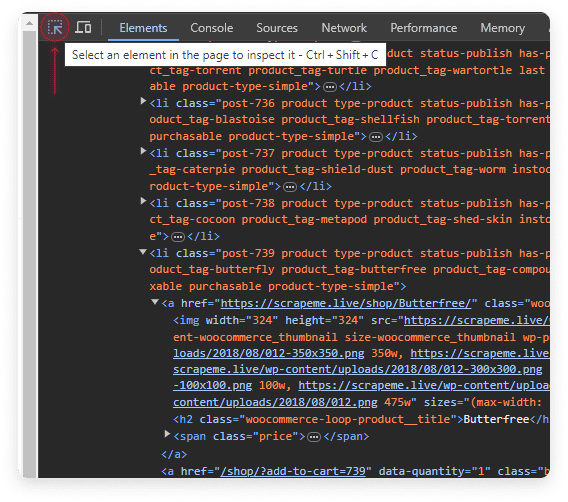
Task: Click ellipsis badge in post-736 li row
Action: [x=376, y=137]
